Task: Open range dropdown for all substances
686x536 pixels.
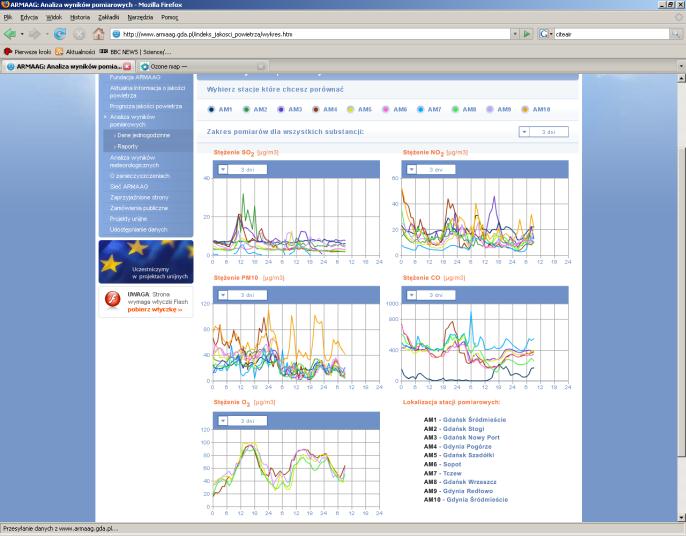Action: [544, 132]
